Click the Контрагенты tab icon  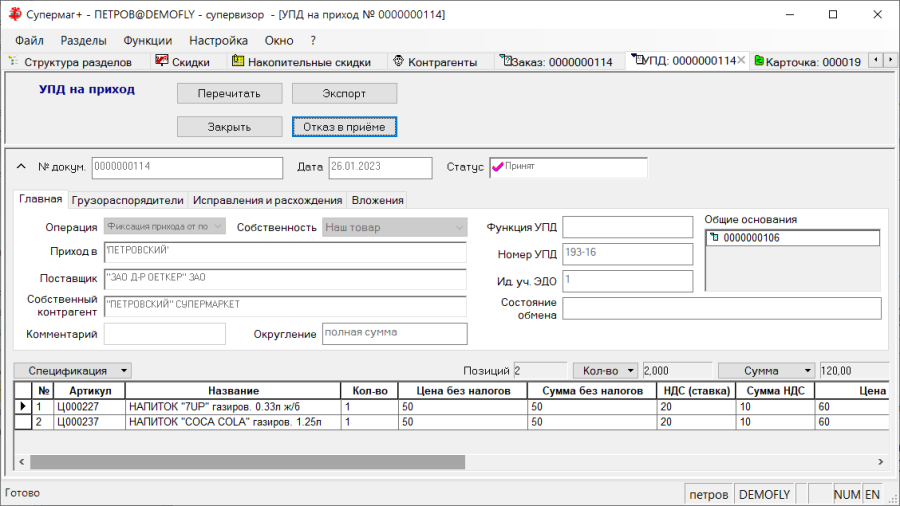click(x=398, y=61)
